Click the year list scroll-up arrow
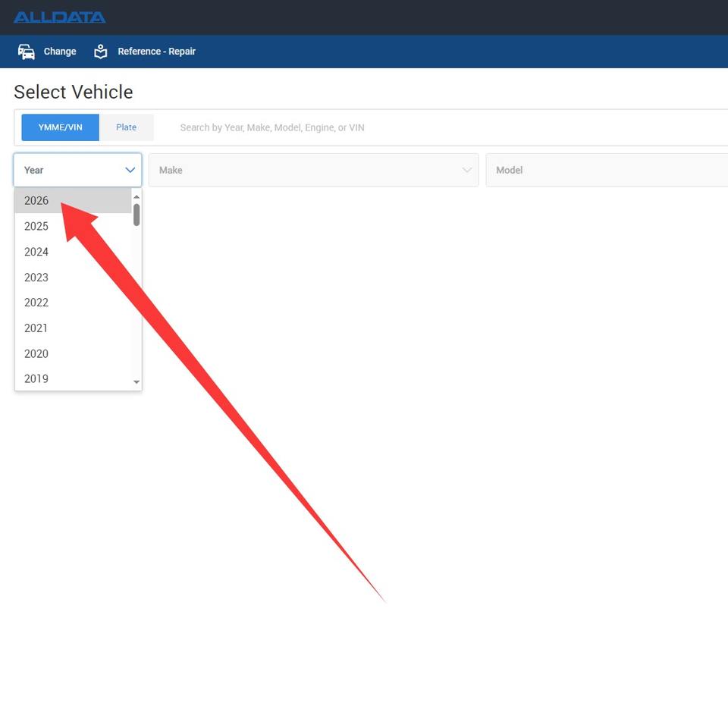Viewport: 728px width, 728px height. coord(136,197)
